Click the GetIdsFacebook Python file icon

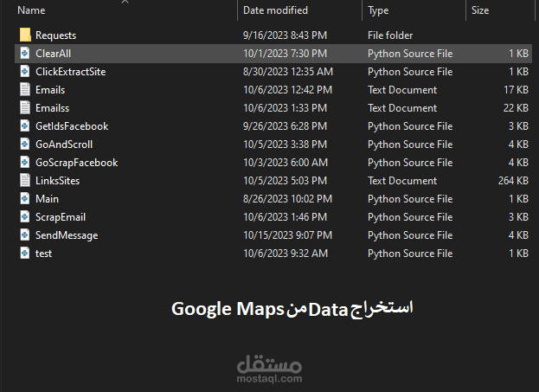25,126
